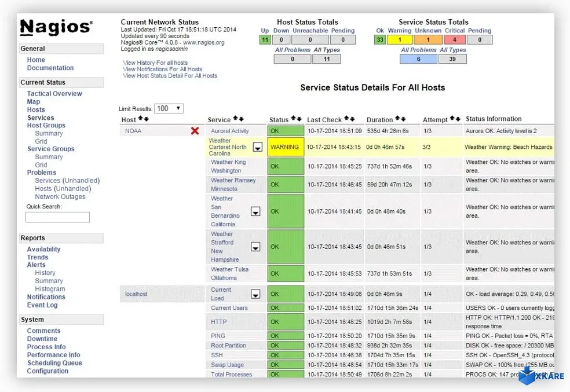Open Services in Current Status
The width and height of the screenshot is (570, 392).
(x=41, y=118)
